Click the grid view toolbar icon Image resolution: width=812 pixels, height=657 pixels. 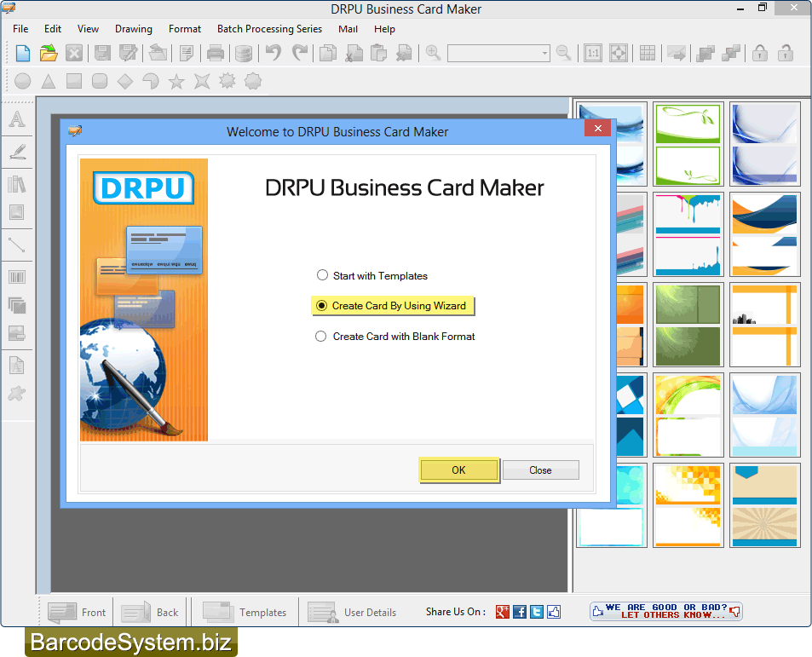pyautogui.click(x=648, y=53)
